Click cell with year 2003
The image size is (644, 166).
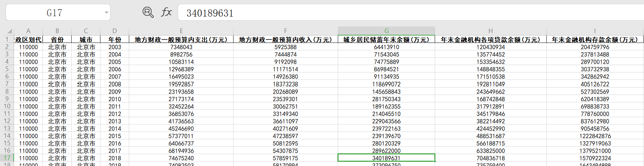(x=115, y=47)
